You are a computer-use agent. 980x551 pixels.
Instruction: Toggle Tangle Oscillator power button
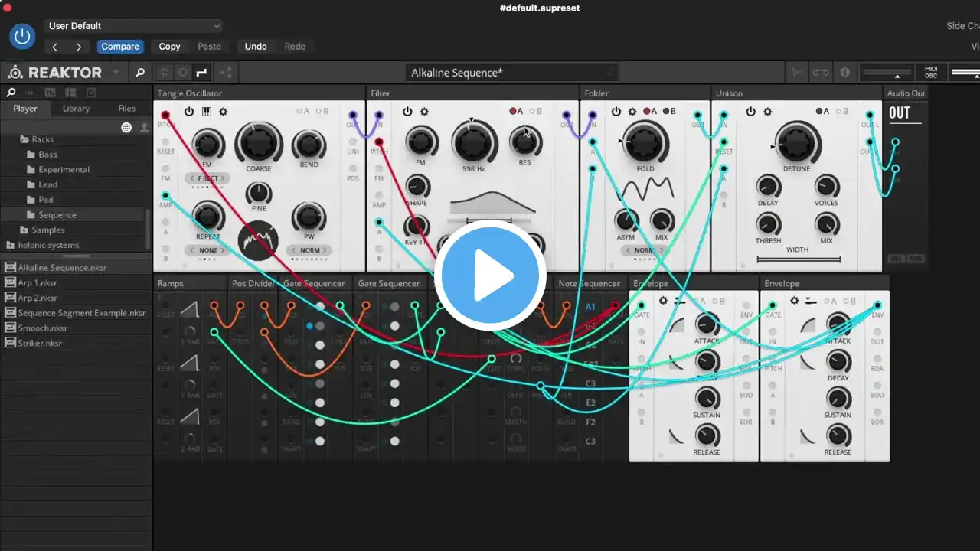189,112
